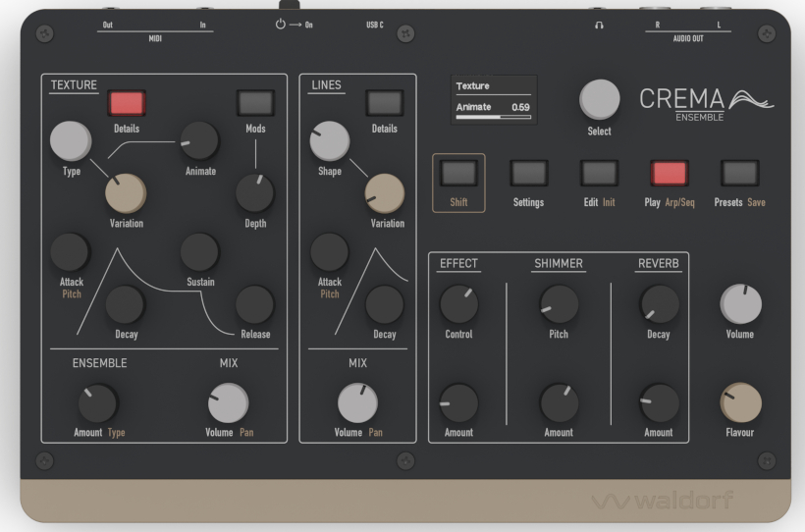This screenshot has height=532, width=805.
Task: Click the Presets Save button
Action: pos(740,173)
